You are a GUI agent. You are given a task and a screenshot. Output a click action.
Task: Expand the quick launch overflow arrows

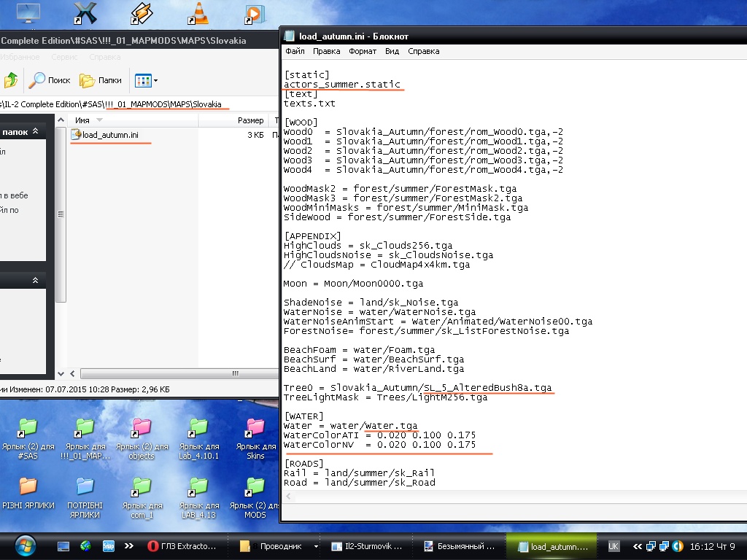pos(129,545)
